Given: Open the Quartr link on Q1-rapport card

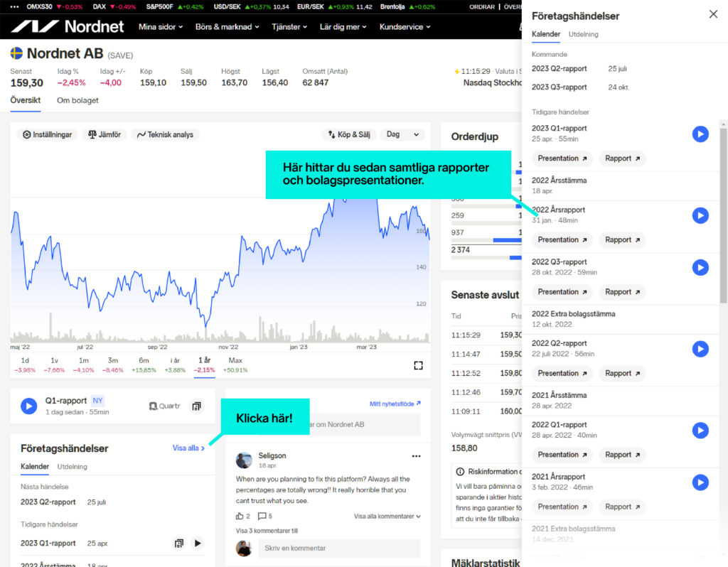Looking at the screenshot, I should (164, 406).
